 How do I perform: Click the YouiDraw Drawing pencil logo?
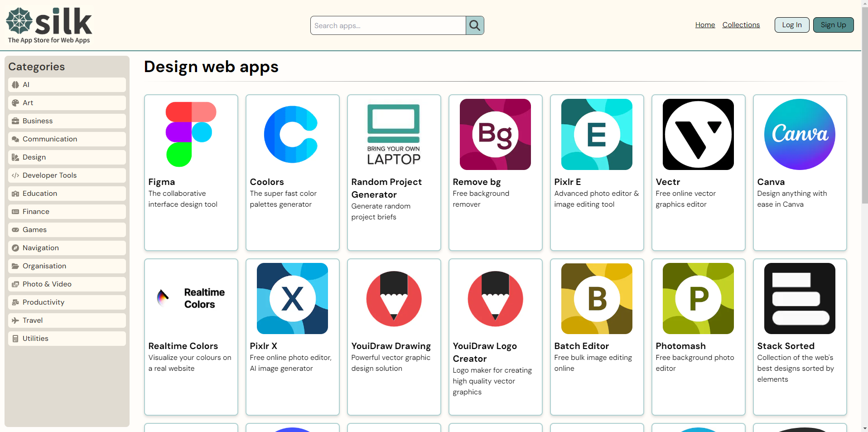pos(394,298)
